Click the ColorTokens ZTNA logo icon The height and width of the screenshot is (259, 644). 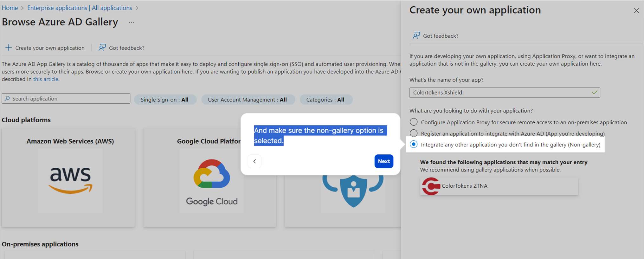431,186
